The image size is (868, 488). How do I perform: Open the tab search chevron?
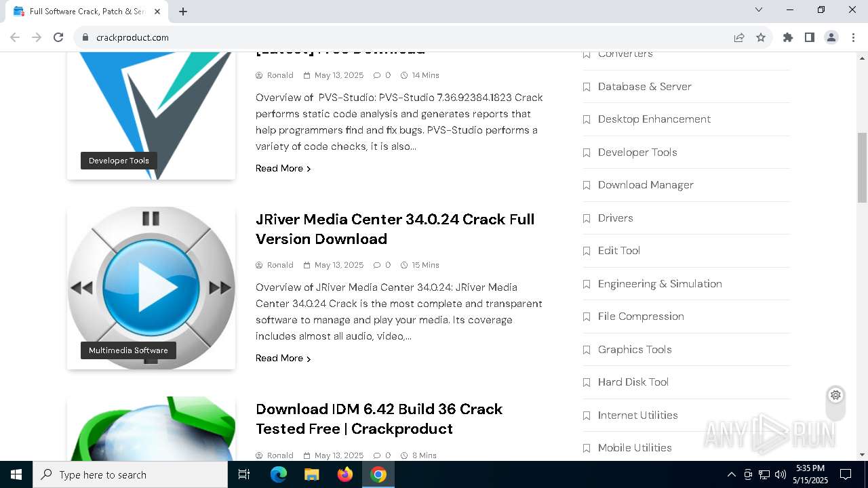coord(759,9)
